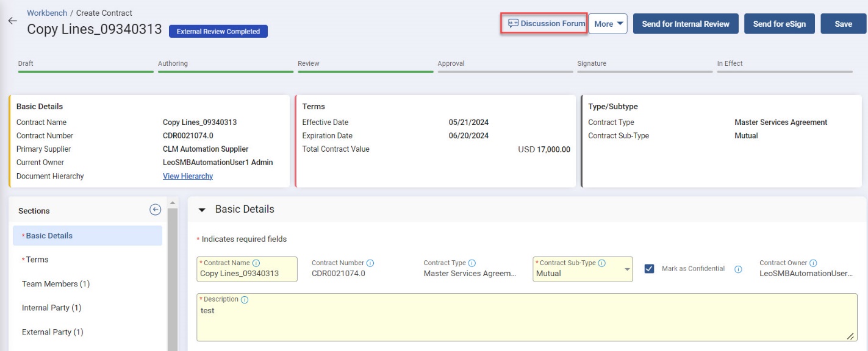Viewport: 868px width, 351px height.
Task: Expand the Contract Sub-Type dropdown
Action: [x=628, y=269]
